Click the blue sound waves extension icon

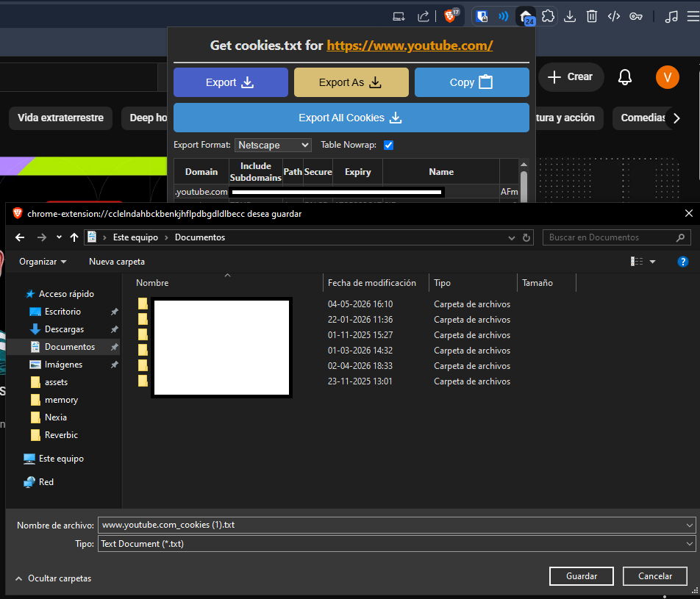point(504,16)
